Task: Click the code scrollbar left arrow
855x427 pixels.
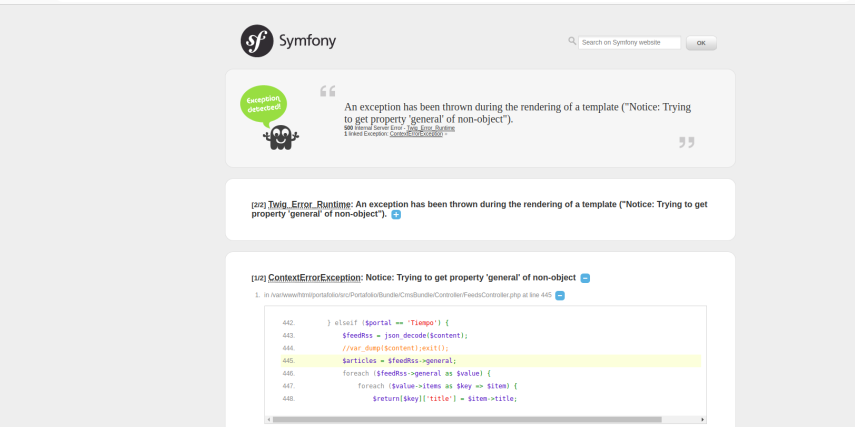Action: click(268, 419)
